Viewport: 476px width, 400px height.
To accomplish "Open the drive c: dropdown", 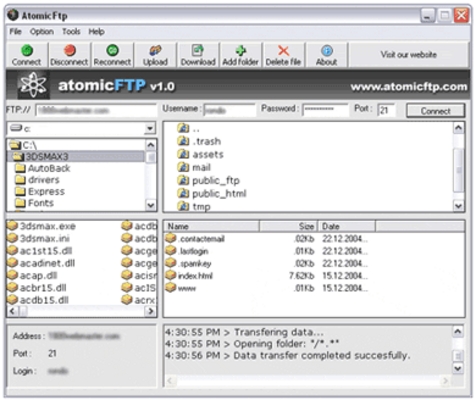I will [x=150, y=129].
